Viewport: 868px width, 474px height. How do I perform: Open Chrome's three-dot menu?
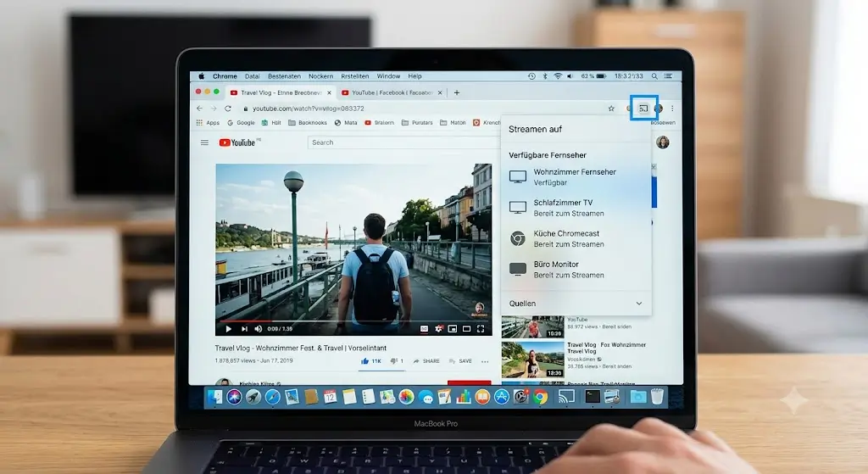point(672,109)
